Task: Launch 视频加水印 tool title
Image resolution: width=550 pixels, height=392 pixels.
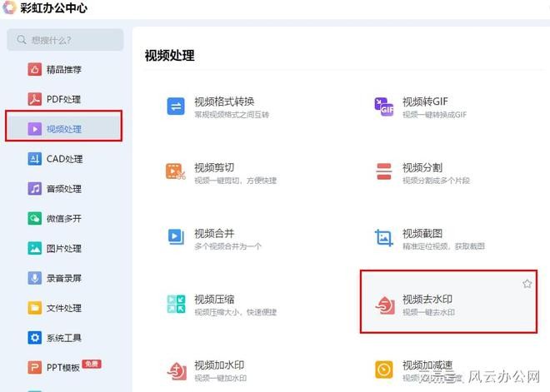Action: click(219, 365)
